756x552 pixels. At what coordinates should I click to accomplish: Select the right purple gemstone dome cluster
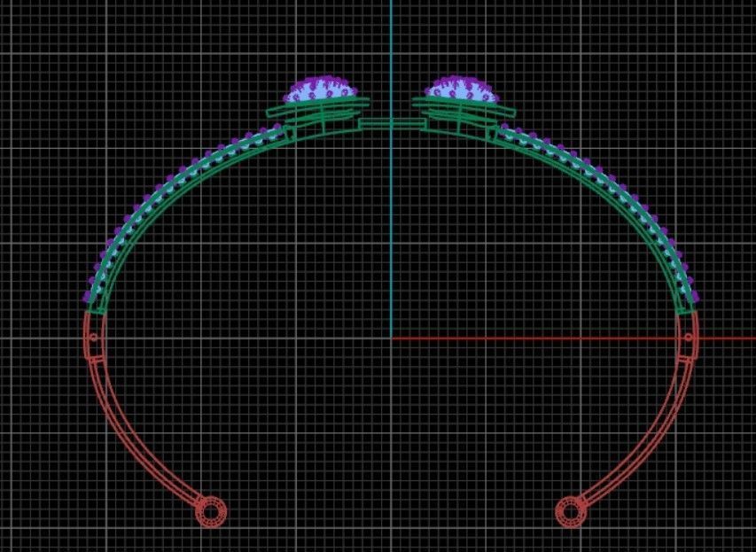[462, 89]
